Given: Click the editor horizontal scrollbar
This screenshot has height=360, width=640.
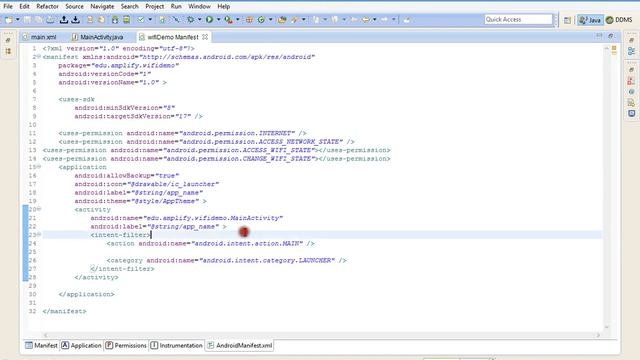Looking at the screenshot, I should 322,335.
